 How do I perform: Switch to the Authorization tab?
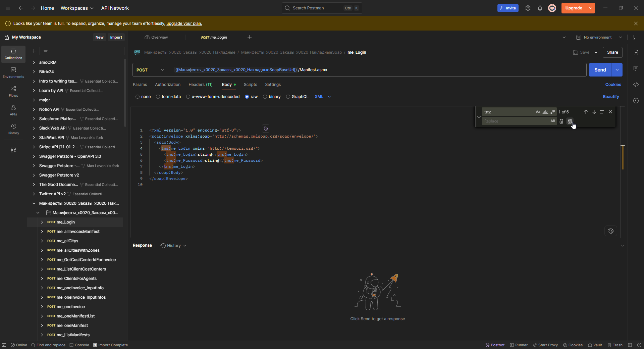tap(168, 85)
